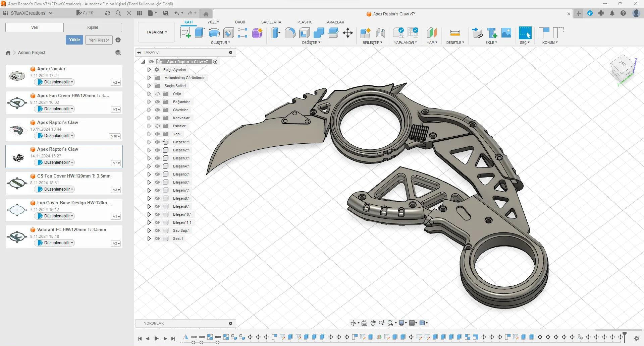Open the TASARIM workspace dropdown
The height and width of the screenshot is (346, 644).
tap(157, 32)
